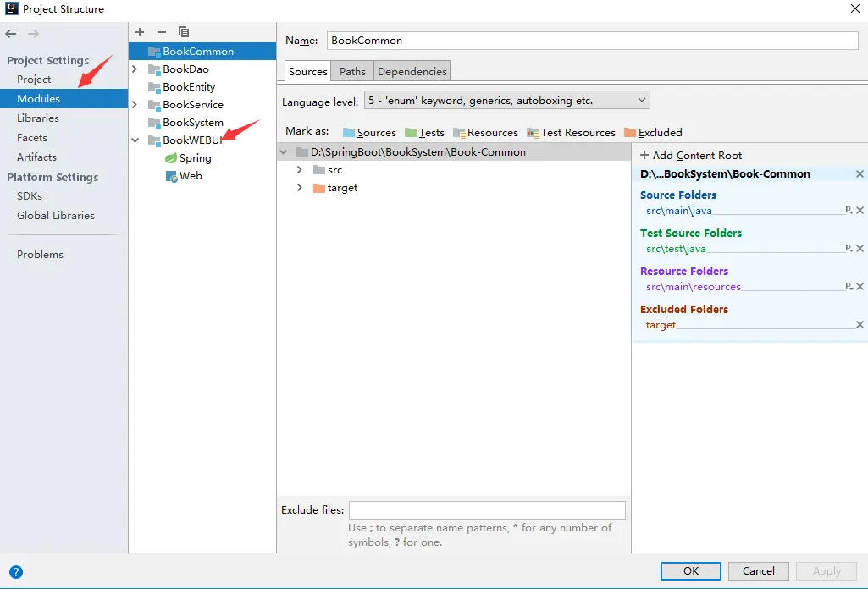
Task: Click target under Excluded Folders
Action: [661, 325]
